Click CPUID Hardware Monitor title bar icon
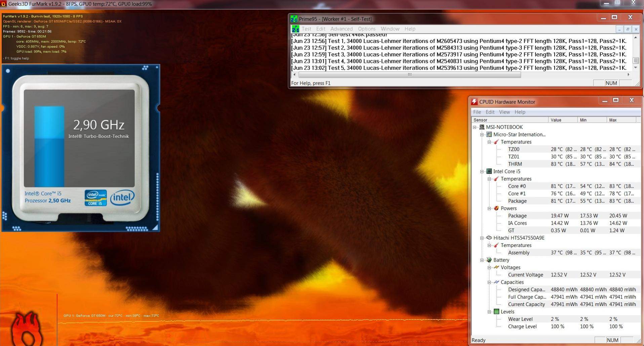This screenshot has width=644, height=346. (x=474, y=102)
